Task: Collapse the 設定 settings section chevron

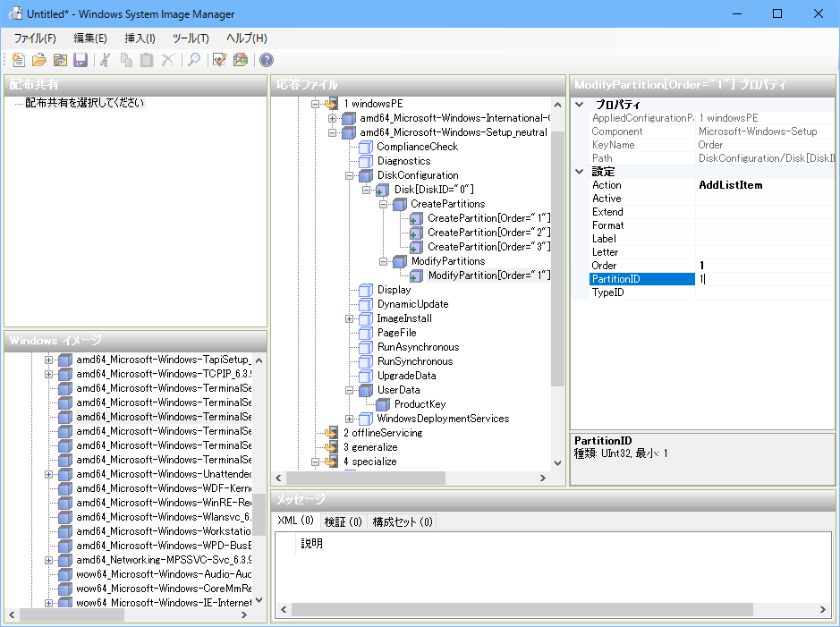Action: tap(580, 172)
